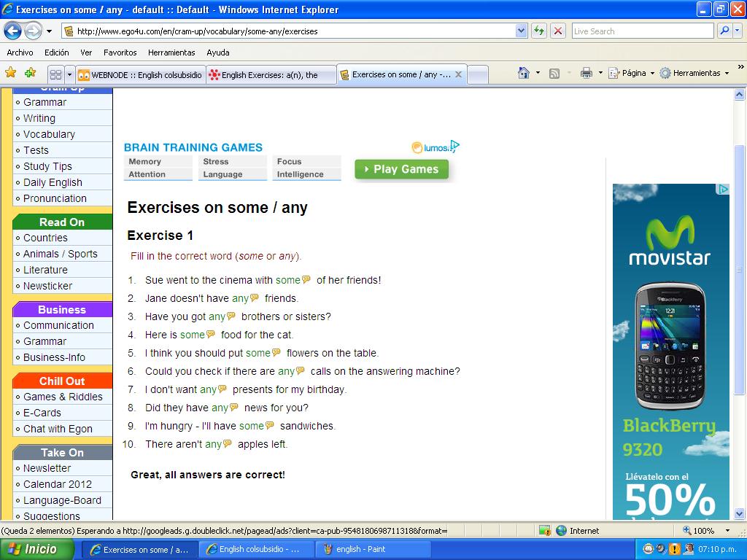747x560 pixels.
Task: Open the Study Tips sidebar link
Action: pyautogui.click(x=47, y=166)
